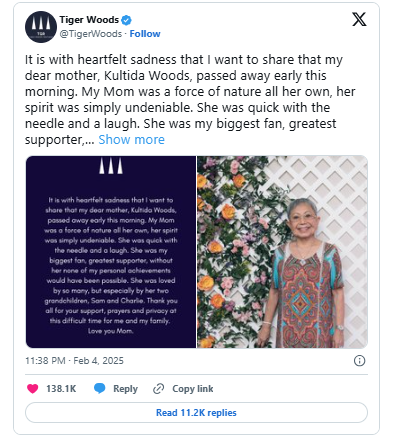Click the Copy link text
Screen dimensions: 396x443
[x=193, y=389]
